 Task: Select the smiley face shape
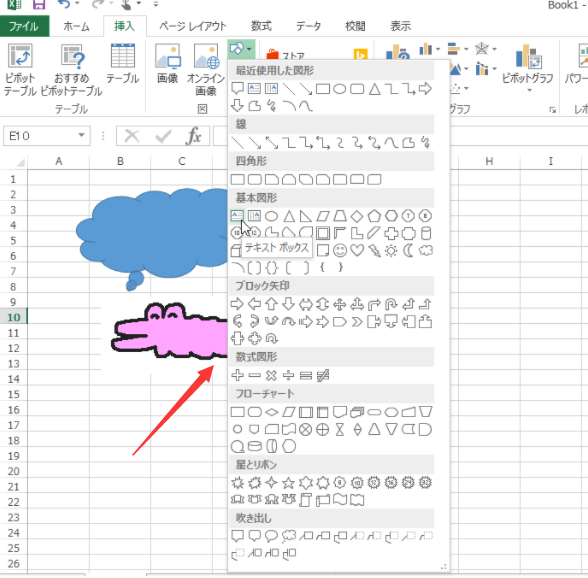coord(340,250)
